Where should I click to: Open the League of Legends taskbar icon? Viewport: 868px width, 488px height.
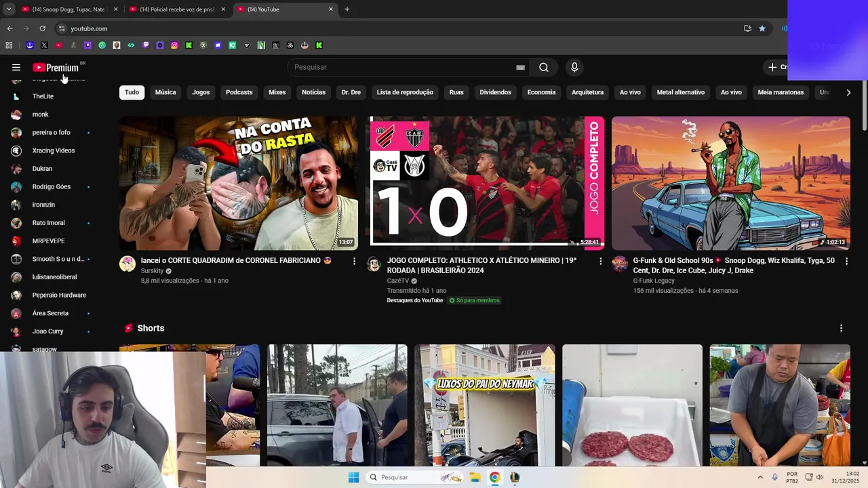(x=515, y=477)
